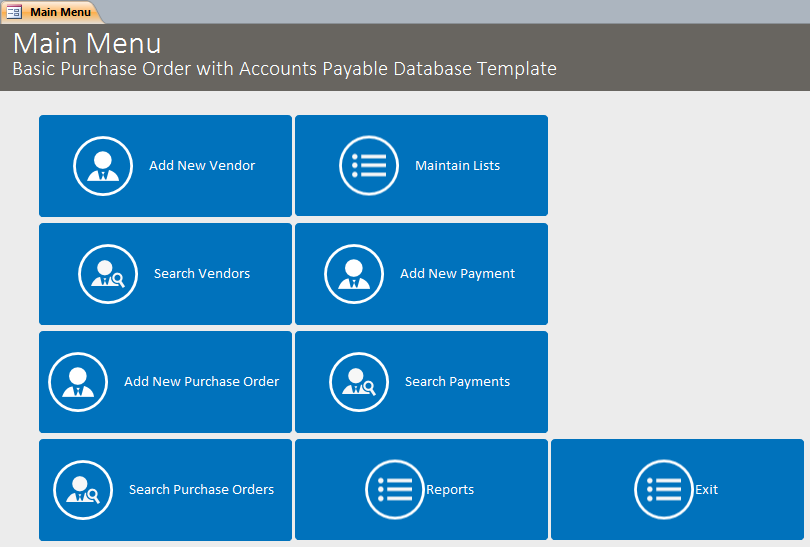810x547 pixels.
Task: Open the Reports label
Action: 450,490
